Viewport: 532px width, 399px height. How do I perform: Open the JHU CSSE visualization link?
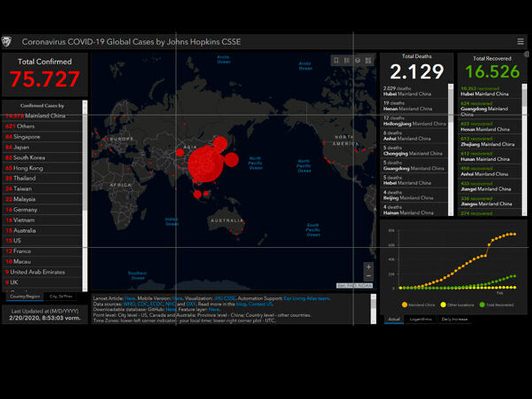tap(225, 299)
